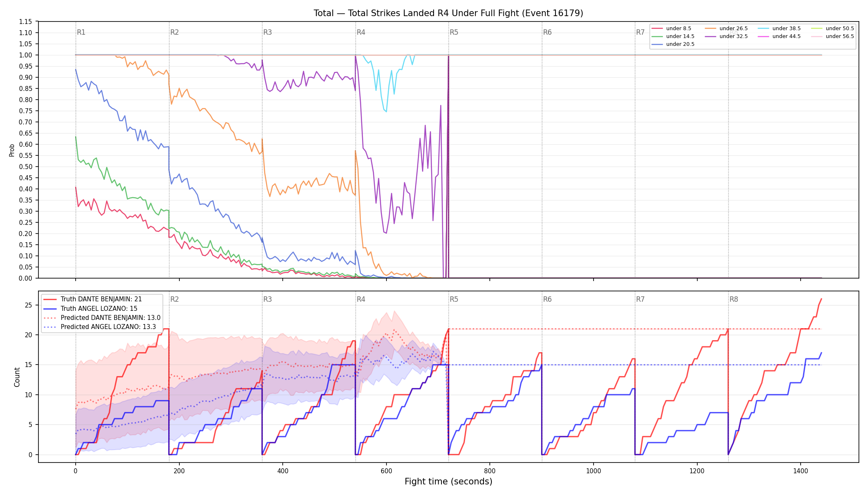Viewport: 868px width, 496px height.
Task: Select the cyan line swatch for under 38.5
Action: point(763,29)
